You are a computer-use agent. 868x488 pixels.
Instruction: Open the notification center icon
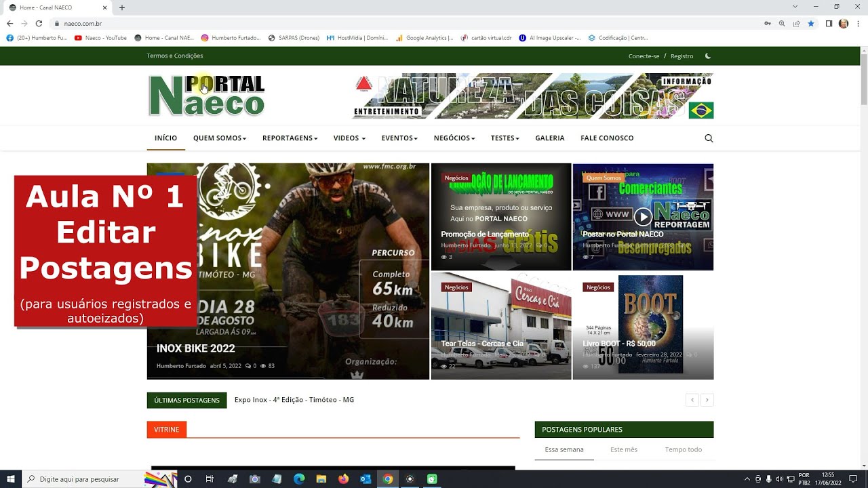[x=853, y=479]
